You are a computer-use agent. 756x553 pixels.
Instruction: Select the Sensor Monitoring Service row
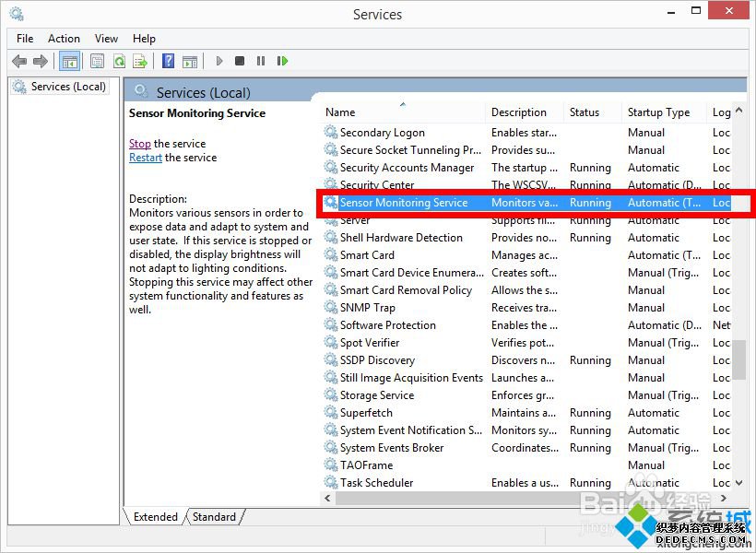pyautogui.click(x=527, y=203)
